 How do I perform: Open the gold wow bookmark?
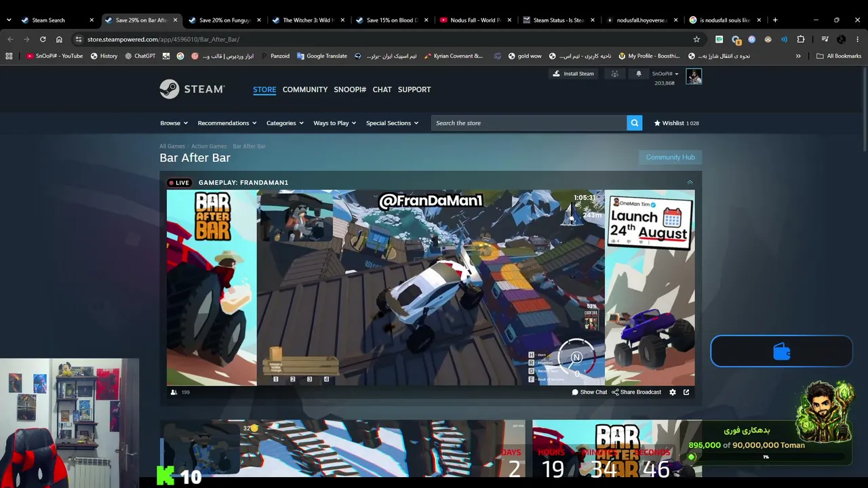[524, 56]
